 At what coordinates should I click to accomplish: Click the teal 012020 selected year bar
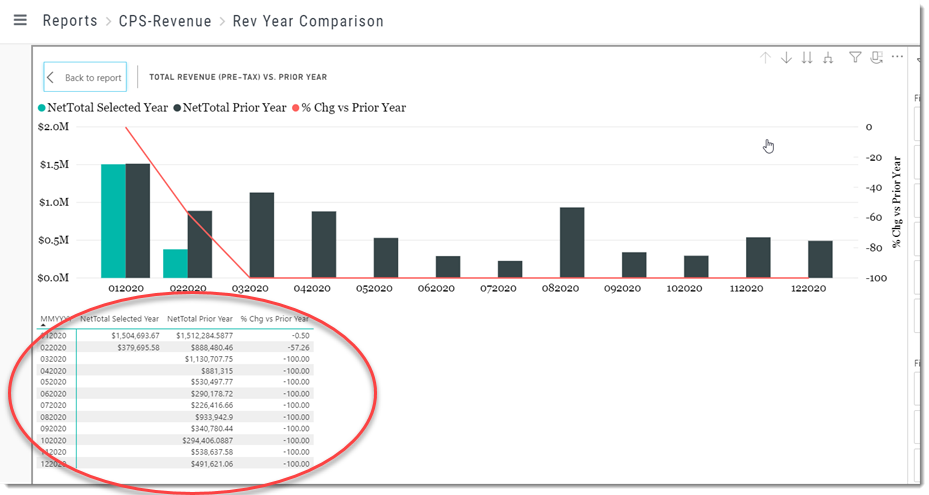pyautogui.click(x=113, y=221)
